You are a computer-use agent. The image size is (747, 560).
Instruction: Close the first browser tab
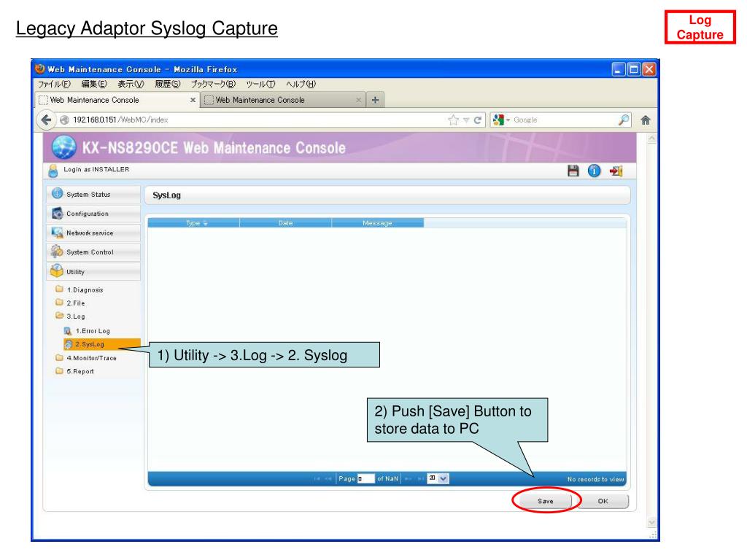point(193,100)
